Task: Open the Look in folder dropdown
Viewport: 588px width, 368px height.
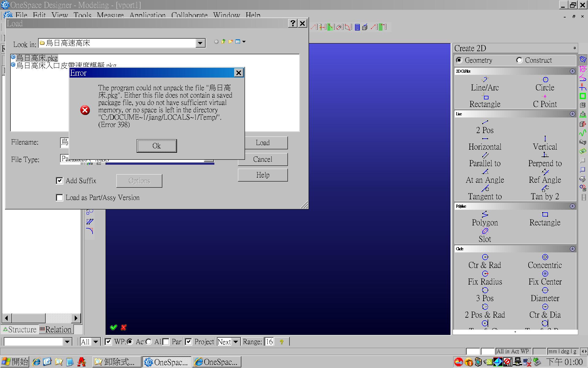Action: (x=200, y=43)
